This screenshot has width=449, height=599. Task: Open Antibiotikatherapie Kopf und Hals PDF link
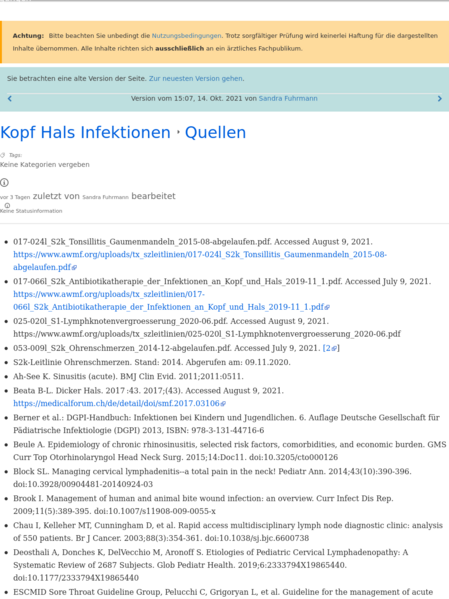pyautogui.click(x=171, y=301)
